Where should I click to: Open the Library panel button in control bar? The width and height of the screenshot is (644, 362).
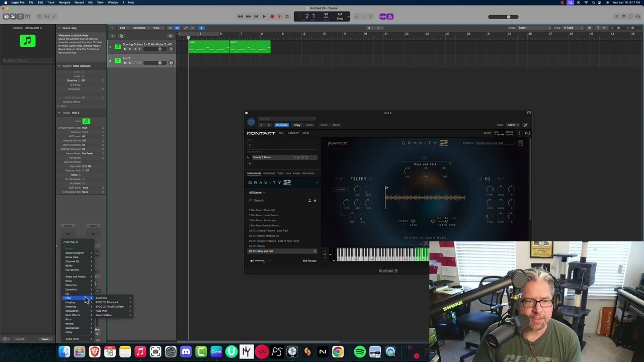pyautogui.click(x=6, y=17)
